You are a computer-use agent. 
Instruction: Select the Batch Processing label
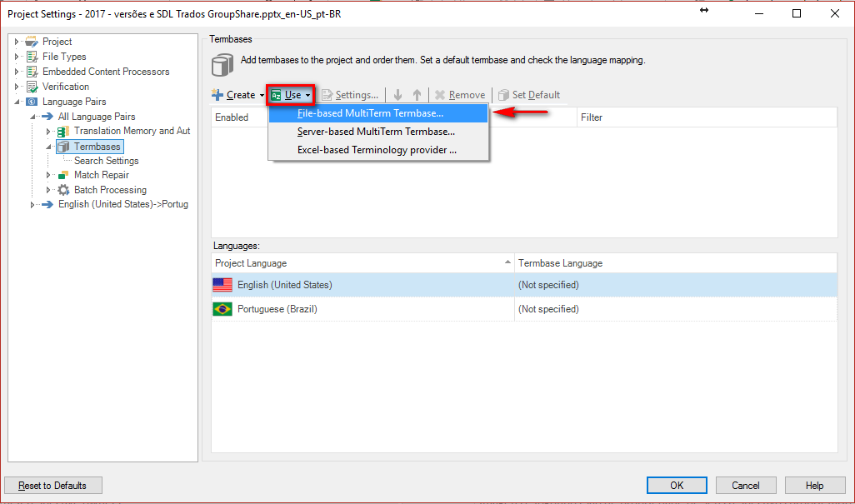110,190
